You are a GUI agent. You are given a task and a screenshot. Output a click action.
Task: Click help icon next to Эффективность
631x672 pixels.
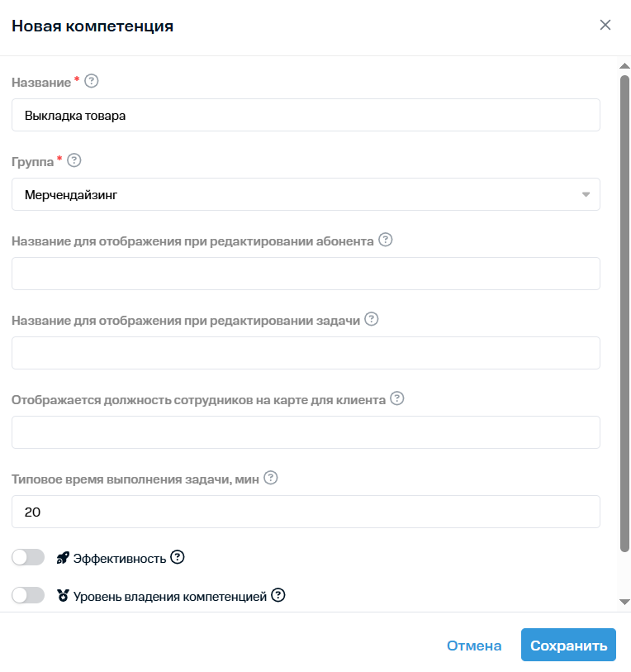[178, 557]
